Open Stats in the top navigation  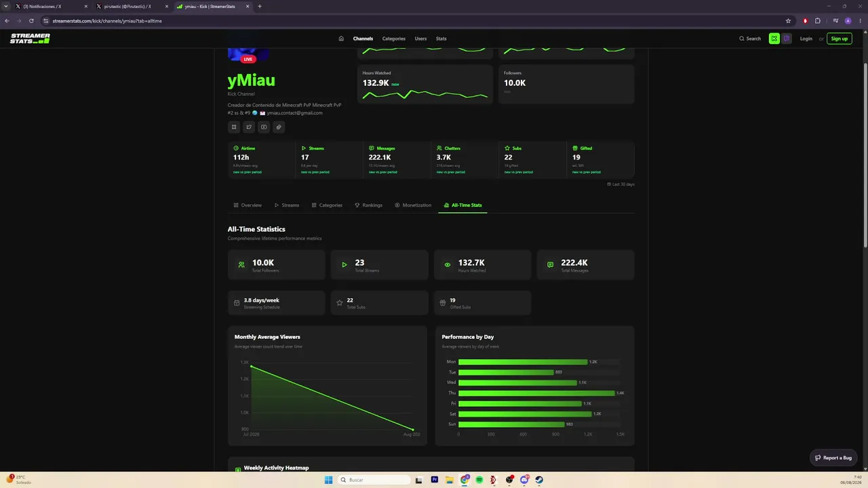point(441,39)
